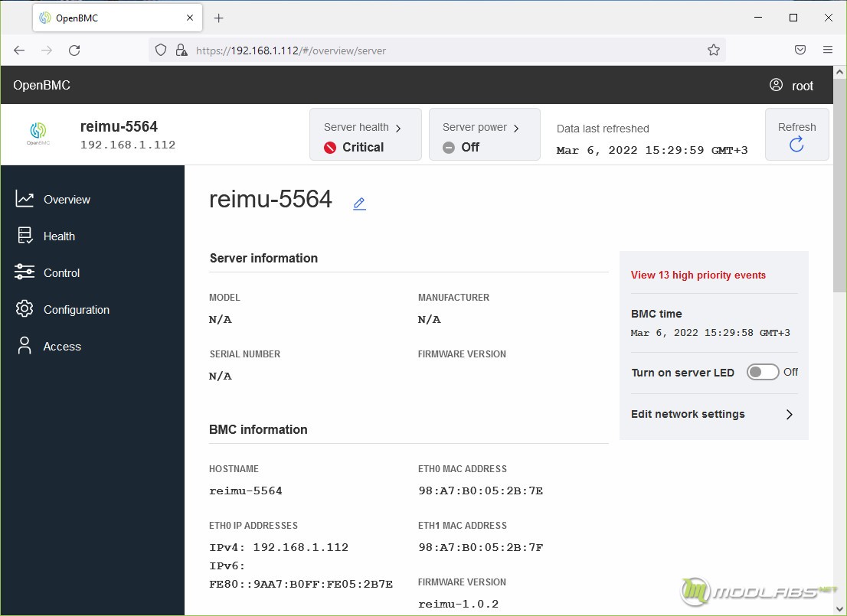Screen dimensions: 847x616
Task: Click the IPv6 FE80::9AA7:B0FF:FE05:2B7E value
Action: pos(301,584)
